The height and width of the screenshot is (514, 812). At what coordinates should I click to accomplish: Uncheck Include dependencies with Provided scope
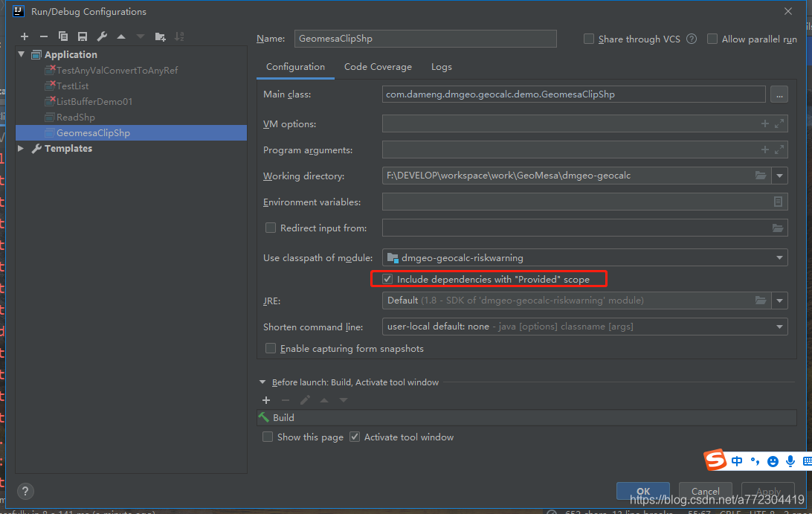click(387, 278)
